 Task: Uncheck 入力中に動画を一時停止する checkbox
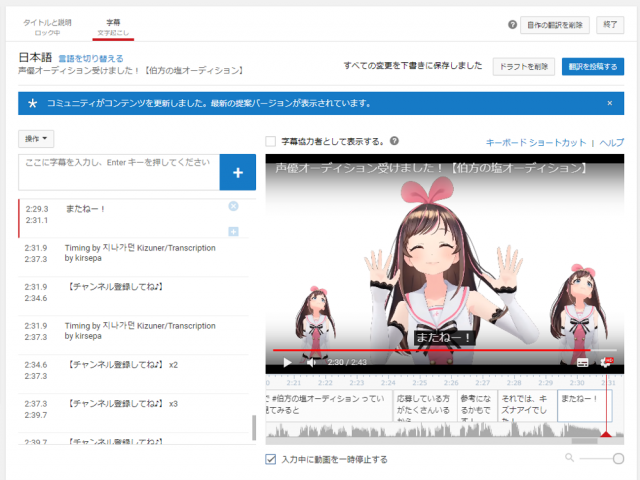point(271,459)
